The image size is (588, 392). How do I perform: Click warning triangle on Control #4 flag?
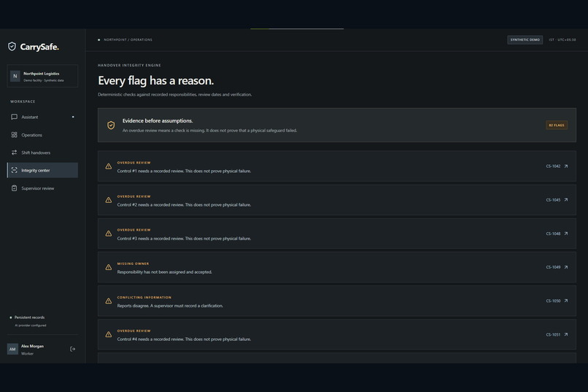tap(109, 334)
